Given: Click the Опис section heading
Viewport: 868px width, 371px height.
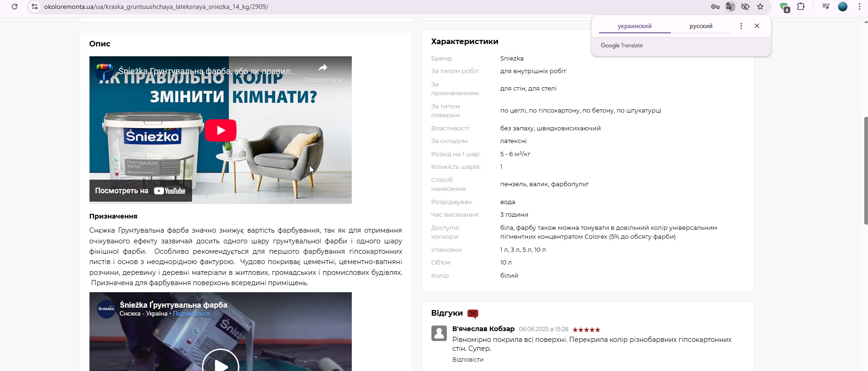Looking at the screenshot, I should click(100, 44).
